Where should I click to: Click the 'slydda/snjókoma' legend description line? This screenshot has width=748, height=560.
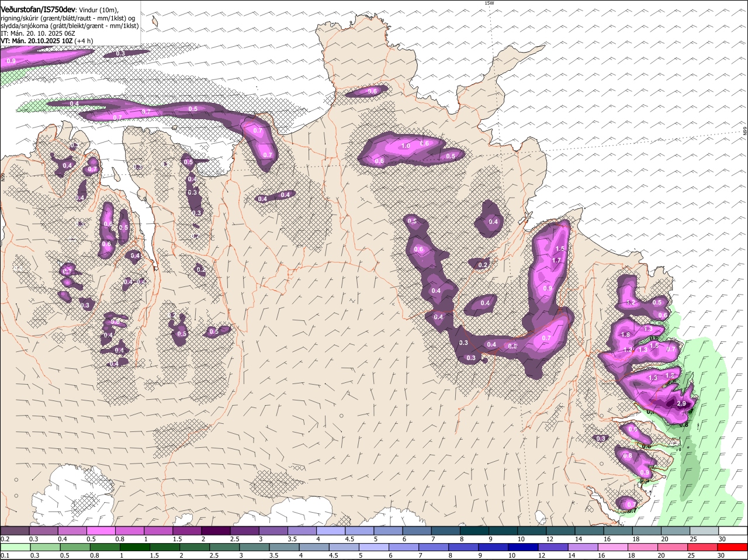(70, 26)
